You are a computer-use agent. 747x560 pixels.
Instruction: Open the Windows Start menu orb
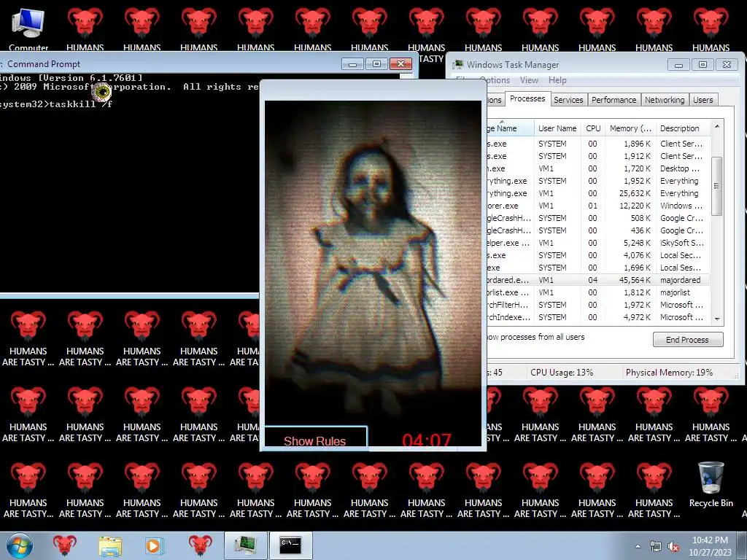tap(20, 545)
